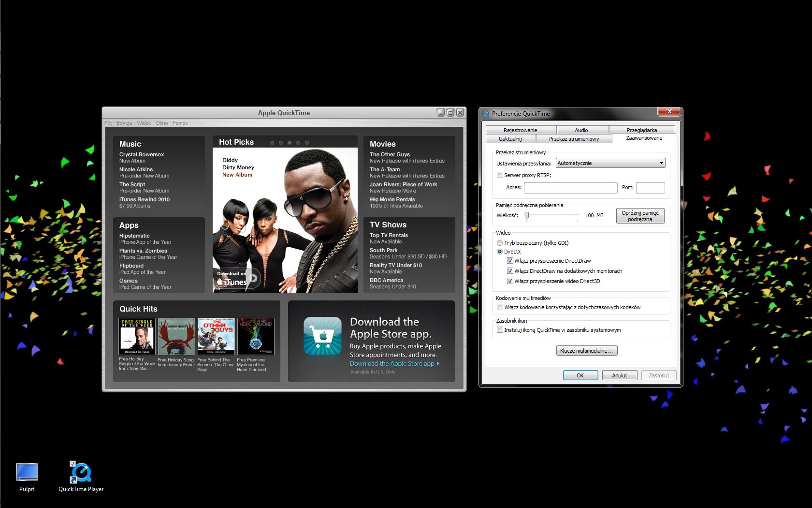Open Top TV Rentals entry

coord(389,239)
